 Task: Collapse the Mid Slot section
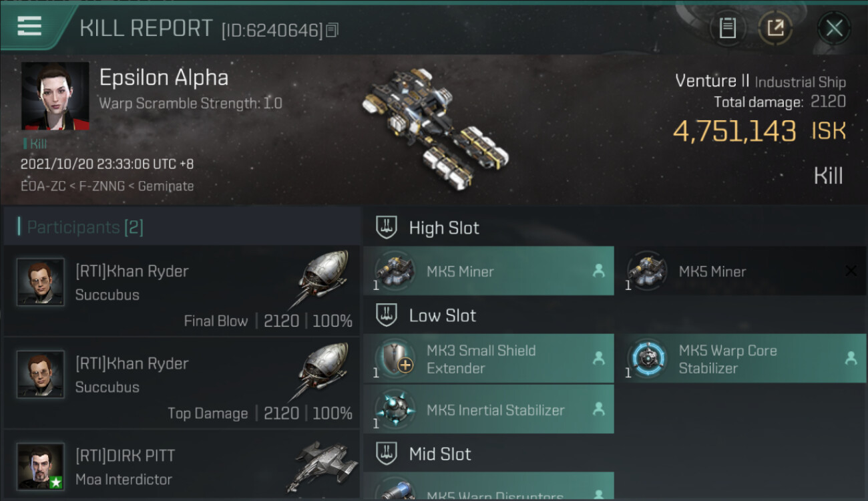387,454
